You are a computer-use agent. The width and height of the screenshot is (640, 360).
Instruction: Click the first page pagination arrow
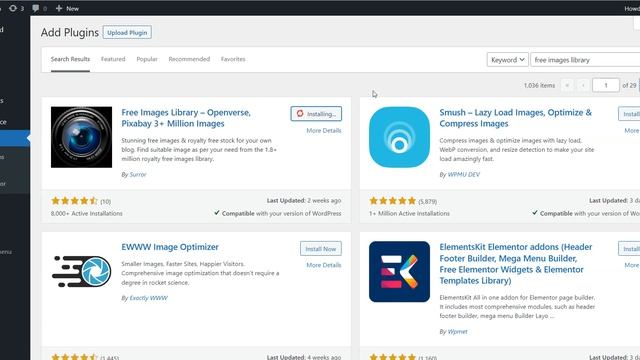[x=567, y=85]
